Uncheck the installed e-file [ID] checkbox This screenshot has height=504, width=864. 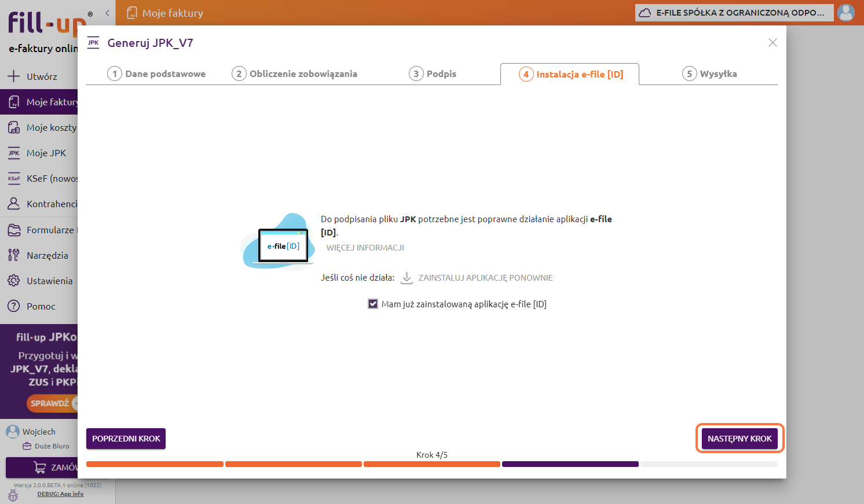[x=373, y=304]
